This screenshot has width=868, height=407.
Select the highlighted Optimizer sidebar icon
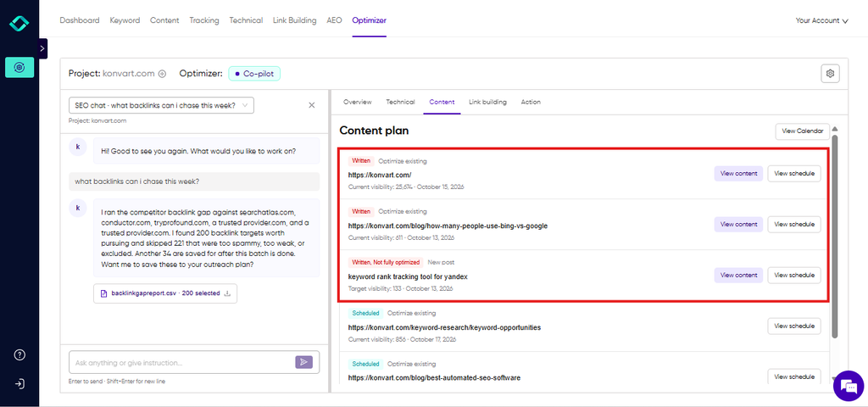pos(19,68)
